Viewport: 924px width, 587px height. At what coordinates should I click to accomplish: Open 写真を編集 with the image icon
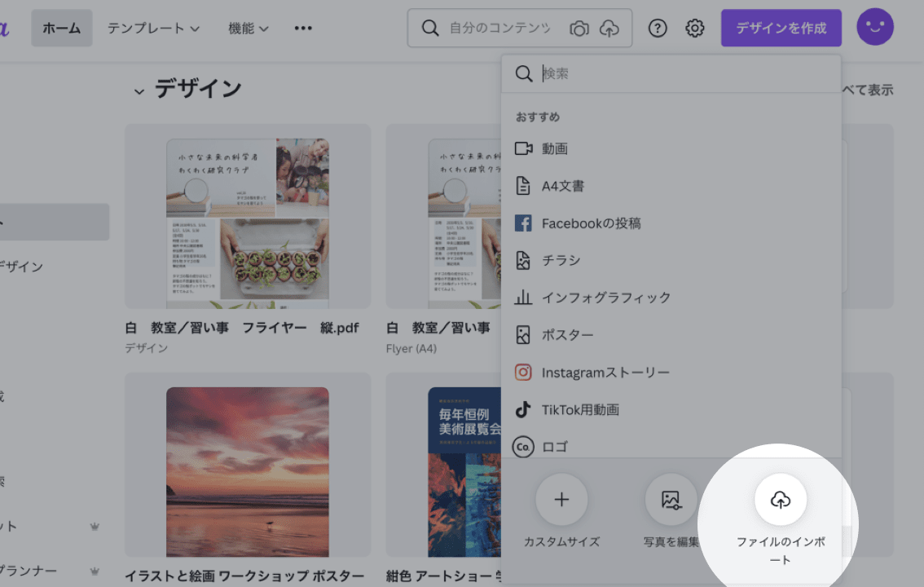click(x=671, y=499)
